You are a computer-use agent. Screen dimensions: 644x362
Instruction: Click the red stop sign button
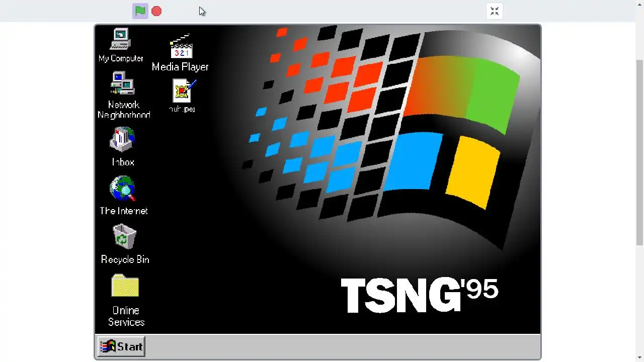click(x=156, y=11)
